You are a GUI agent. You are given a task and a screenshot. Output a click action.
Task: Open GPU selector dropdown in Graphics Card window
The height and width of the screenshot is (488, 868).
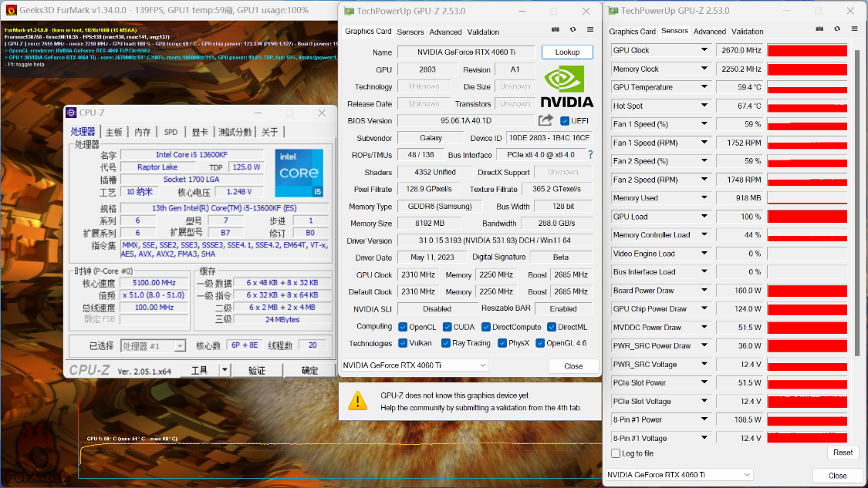point(414,365)
